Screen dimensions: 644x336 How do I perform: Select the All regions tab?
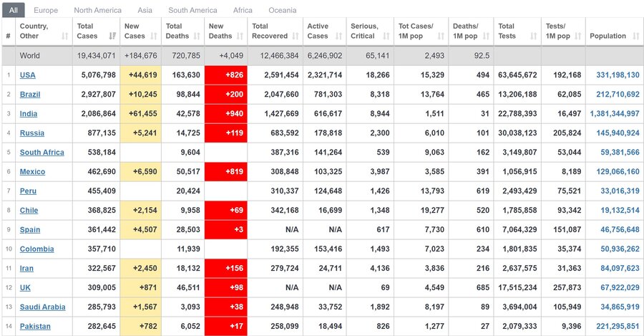coord(14,10)
